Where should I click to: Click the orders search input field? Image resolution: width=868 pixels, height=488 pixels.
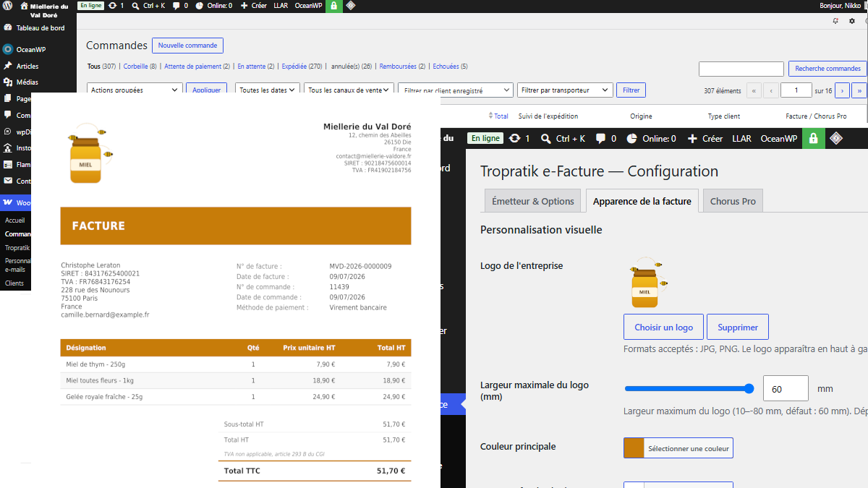coord(741,69)
